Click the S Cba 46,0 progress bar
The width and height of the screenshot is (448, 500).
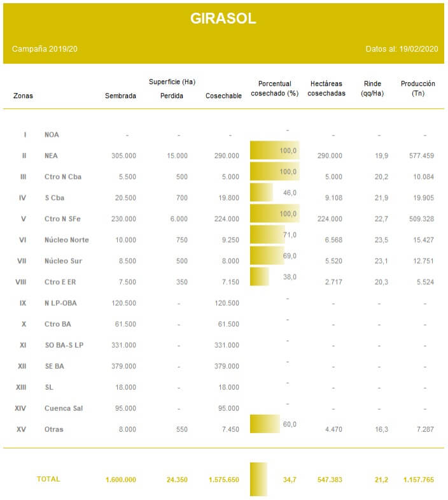262,192
